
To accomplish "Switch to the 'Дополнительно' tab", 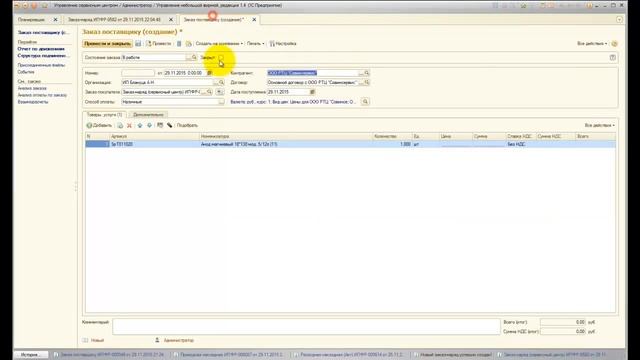I will click(148, 115).
